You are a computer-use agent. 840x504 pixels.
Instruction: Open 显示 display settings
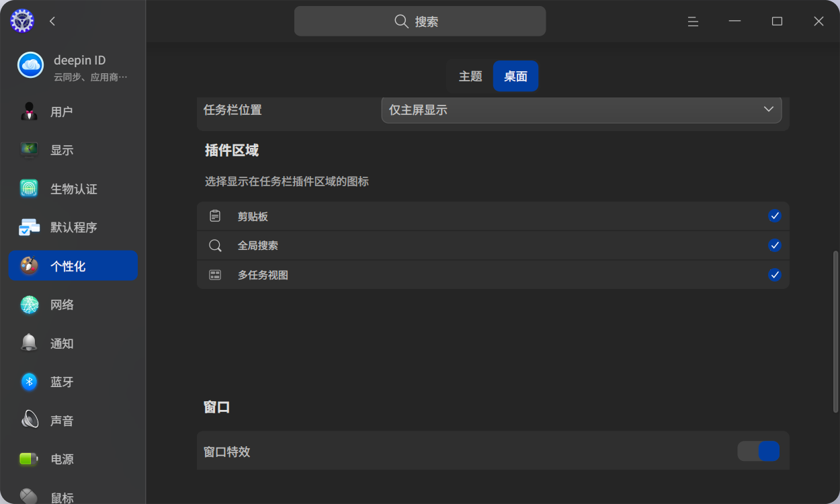coord(73,150)
